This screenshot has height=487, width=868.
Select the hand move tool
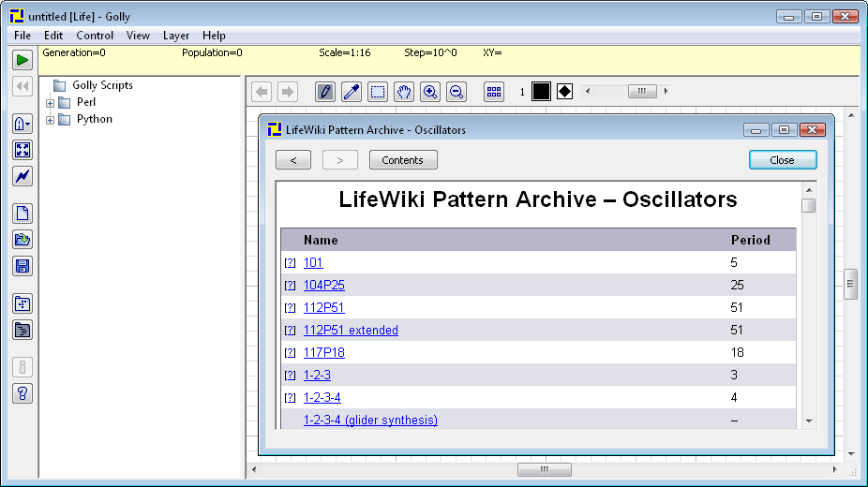coord(404,92)
